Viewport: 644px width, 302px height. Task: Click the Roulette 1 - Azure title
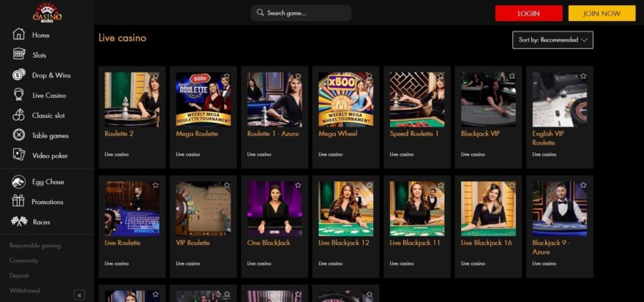273,133
